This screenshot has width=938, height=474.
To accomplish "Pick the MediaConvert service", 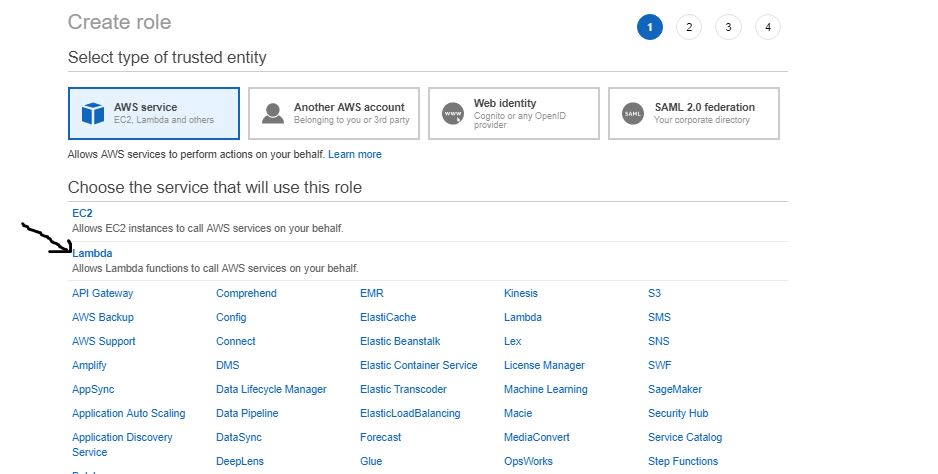I will click(x=537, y=437).
